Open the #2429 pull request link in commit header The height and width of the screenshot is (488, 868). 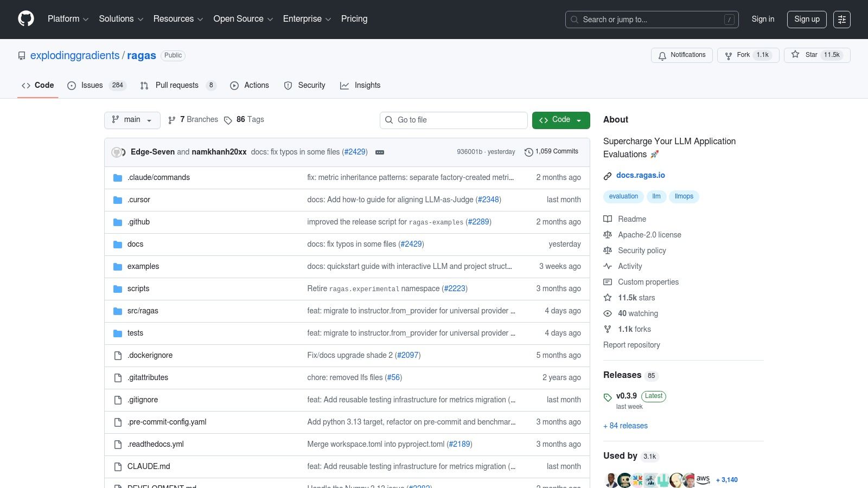tap(355, 152)
